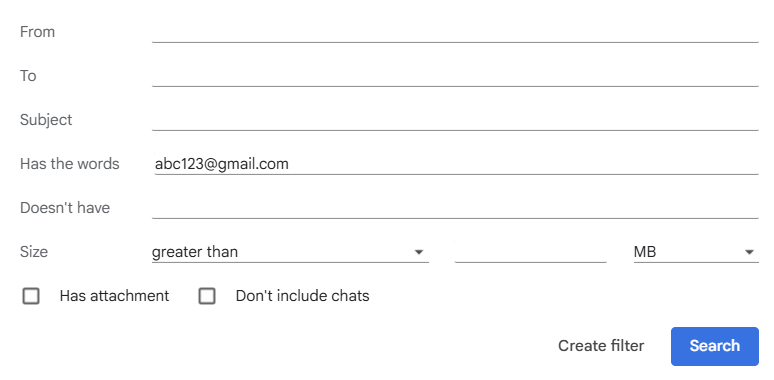
Task: Click the From input field
Action: click(455, 33)
